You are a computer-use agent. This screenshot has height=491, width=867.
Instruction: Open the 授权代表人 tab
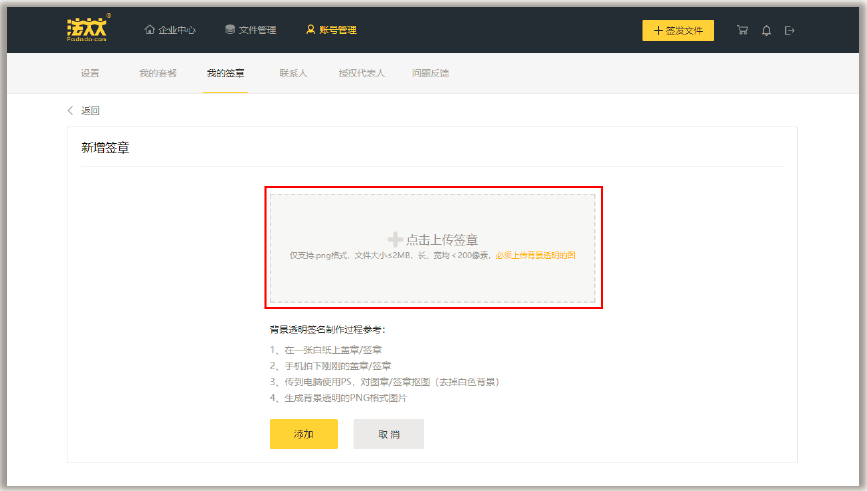tap(362, 73)
